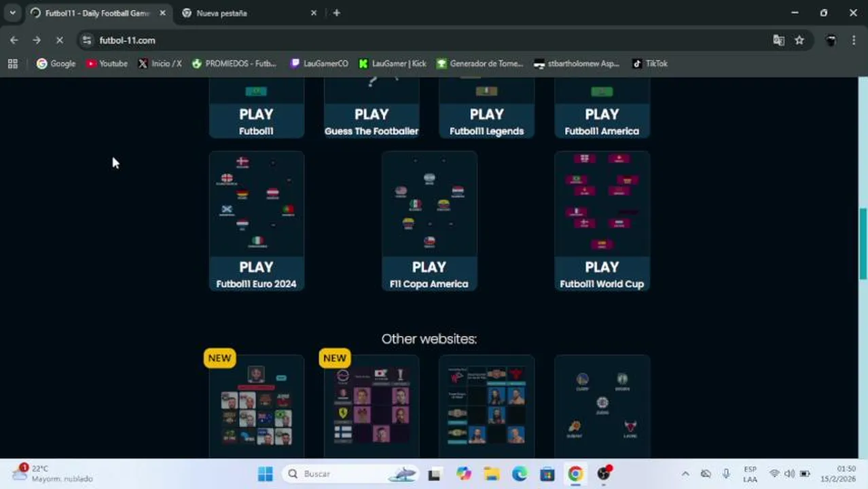Play Futbol11 Legends
This screenshot has height=489, width=868.
tap(486, 121)
